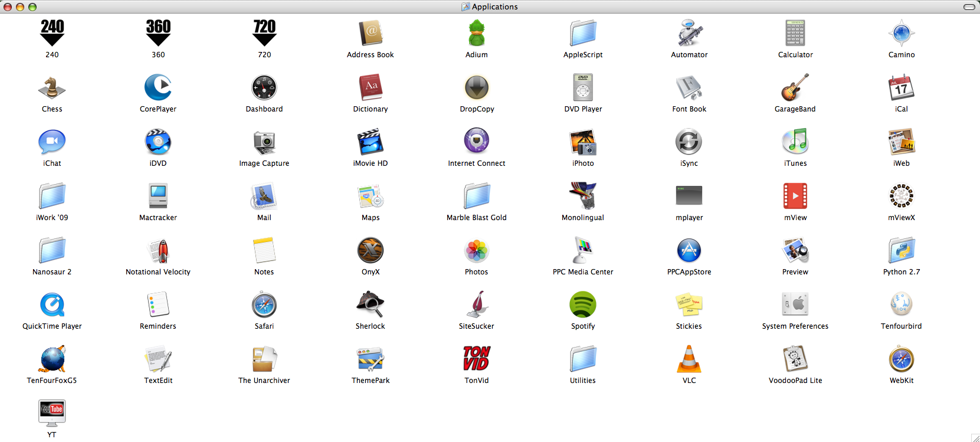The image size is (980, 442).
Task: Open the Mactracker icon
Action: pos(158,196)
